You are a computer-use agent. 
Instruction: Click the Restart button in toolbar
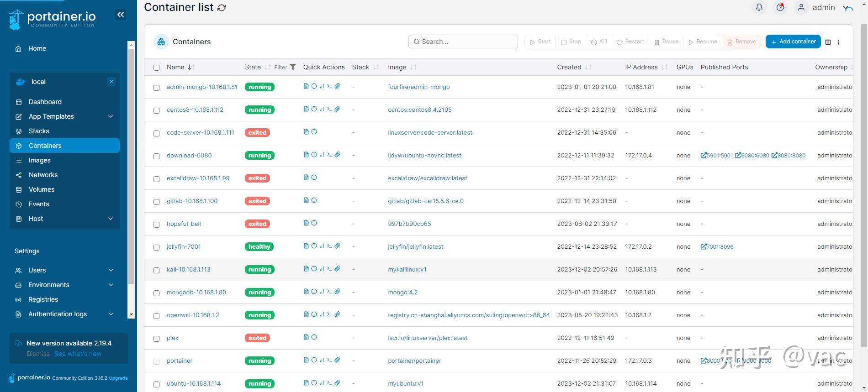coord(630,42)
